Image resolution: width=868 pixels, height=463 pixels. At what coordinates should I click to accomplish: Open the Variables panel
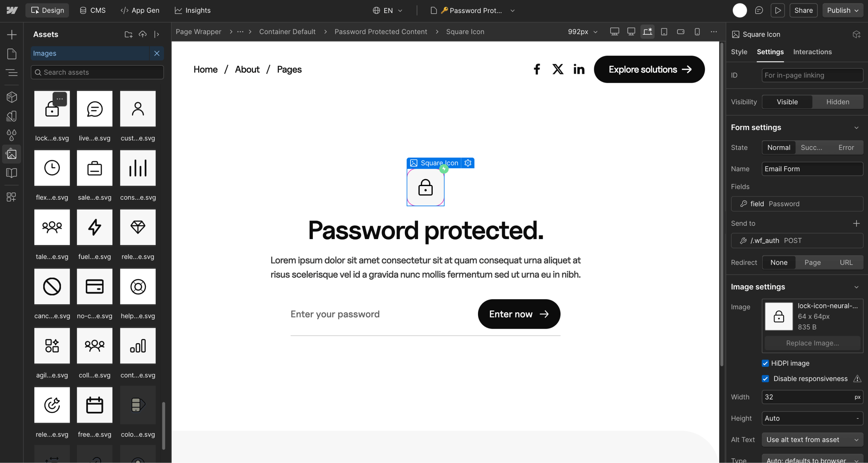11,135
